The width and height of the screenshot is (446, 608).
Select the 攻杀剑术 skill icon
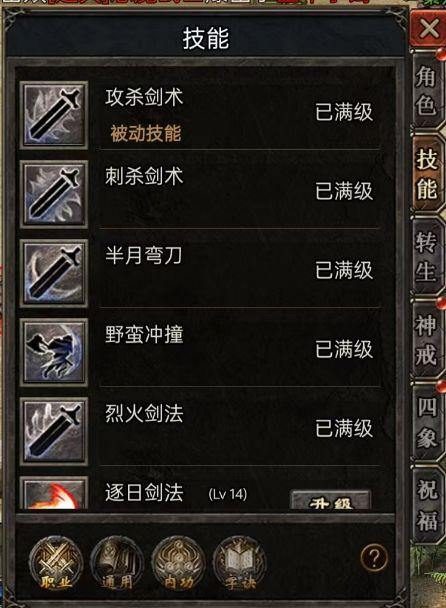pyautogui.click(x=54, y=115)
